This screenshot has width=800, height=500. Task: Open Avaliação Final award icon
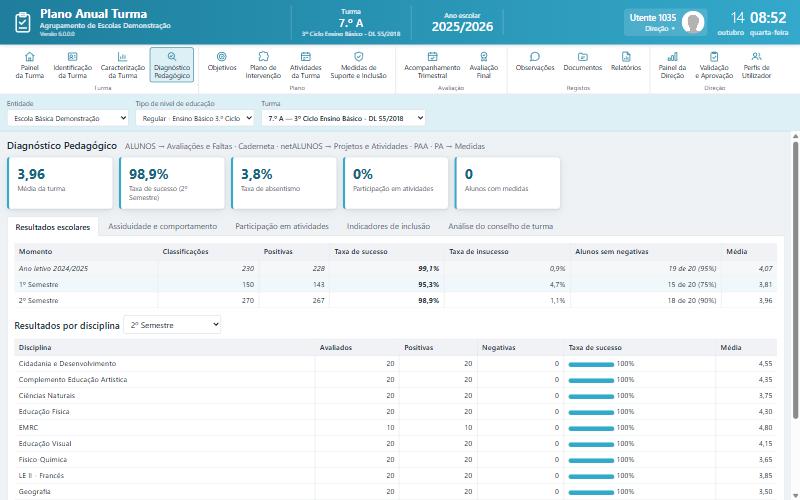(484, 56)
